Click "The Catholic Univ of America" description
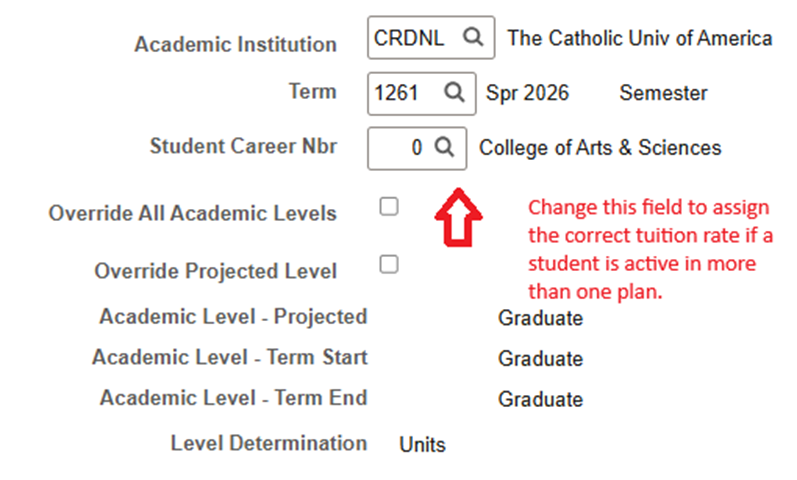This screenshot has height=480, width=797. click(640, 38)
